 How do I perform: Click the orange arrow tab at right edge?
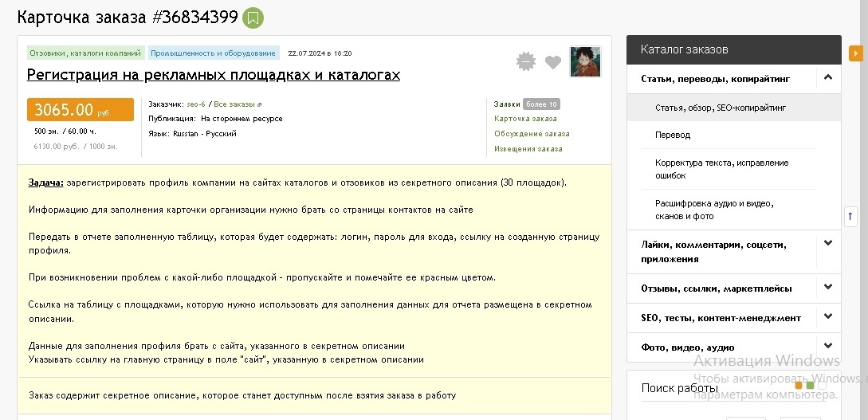click(x=856, y=53)
